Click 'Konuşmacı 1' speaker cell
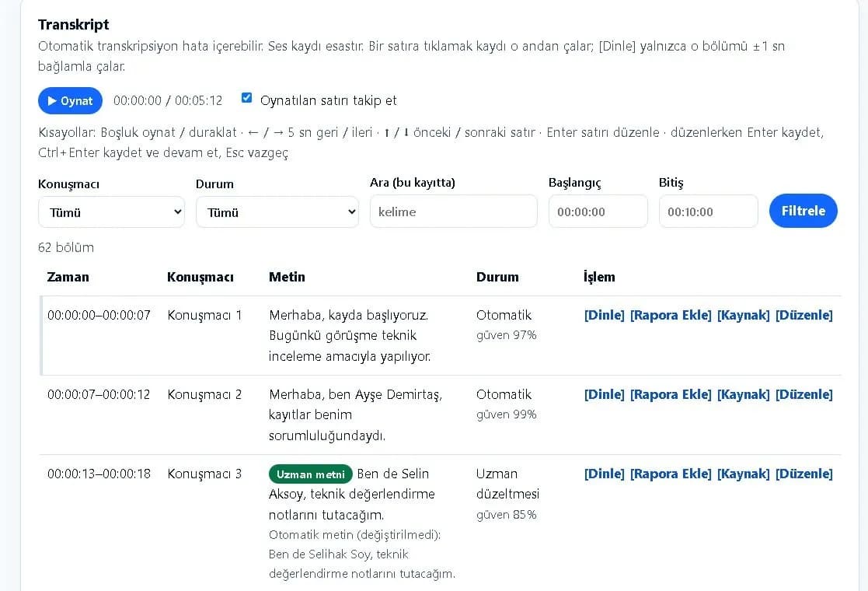Viewport: 868px width, 591px height. [x=204, y=315]
